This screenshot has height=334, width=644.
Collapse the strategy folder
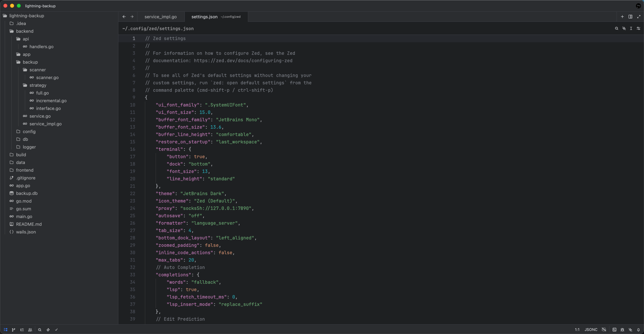pos(38,85)
